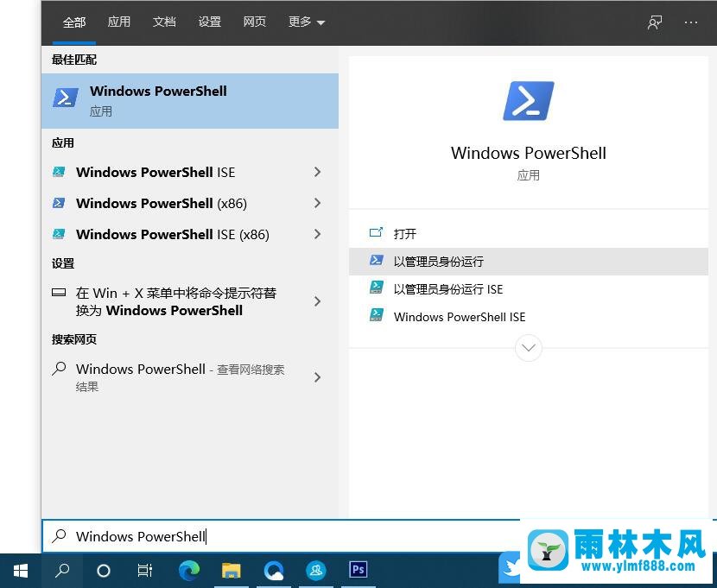Click the magnifier icon beside web search result

[59, 368]
